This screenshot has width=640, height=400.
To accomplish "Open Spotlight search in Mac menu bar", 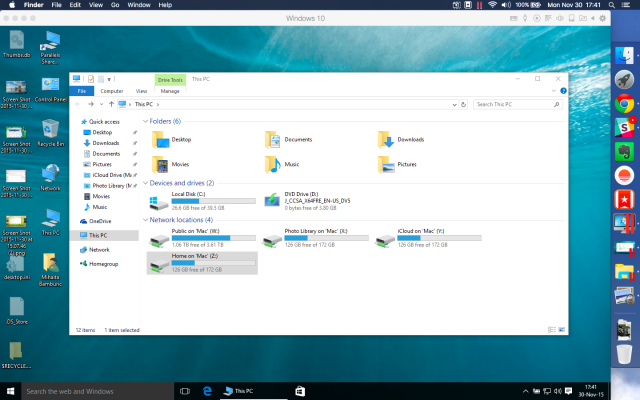I will [x=612, y=5].
